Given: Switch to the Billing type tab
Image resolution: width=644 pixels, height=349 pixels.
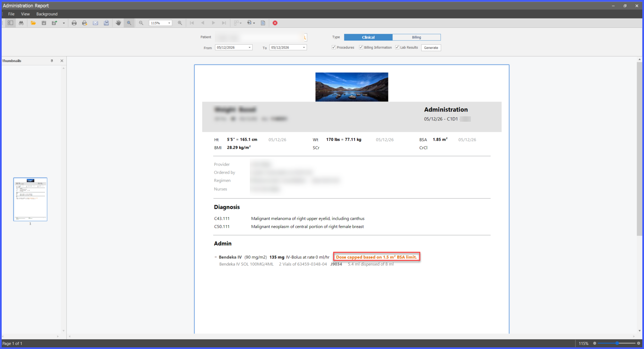Looking at the screenshot, I should 417,37.
